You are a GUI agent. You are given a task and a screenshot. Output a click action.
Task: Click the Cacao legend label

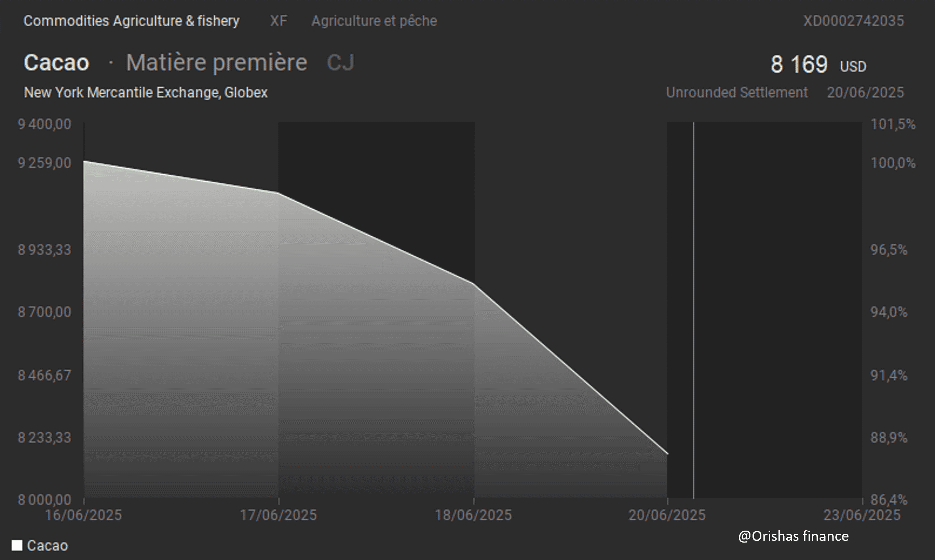48,546
